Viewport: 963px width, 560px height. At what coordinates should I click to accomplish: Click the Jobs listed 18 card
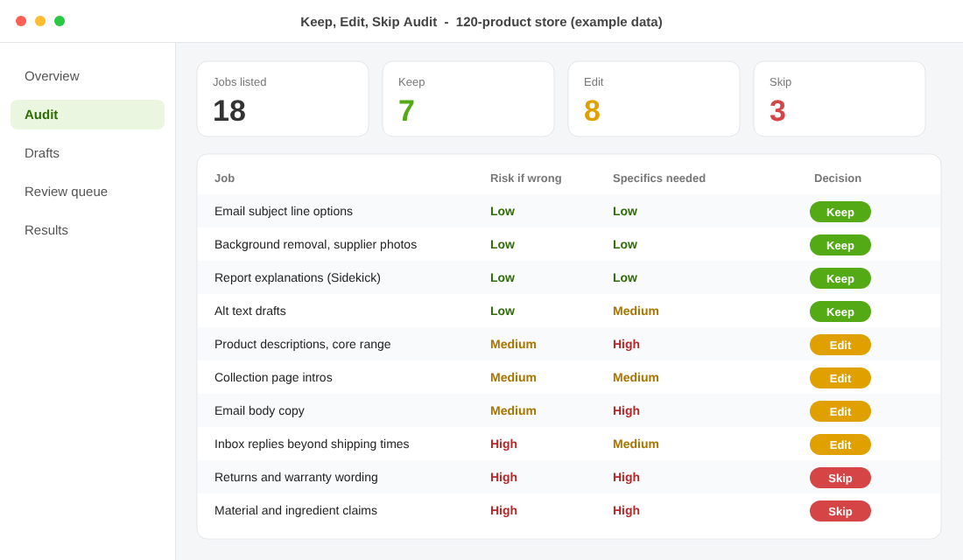(283, 99)
